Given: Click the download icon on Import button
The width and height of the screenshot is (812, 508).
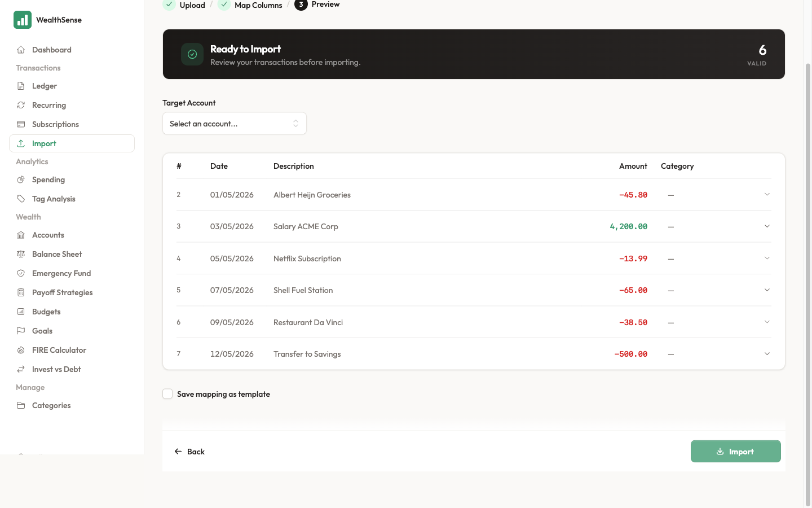Looking at the screenshot, I should (720, 452).
